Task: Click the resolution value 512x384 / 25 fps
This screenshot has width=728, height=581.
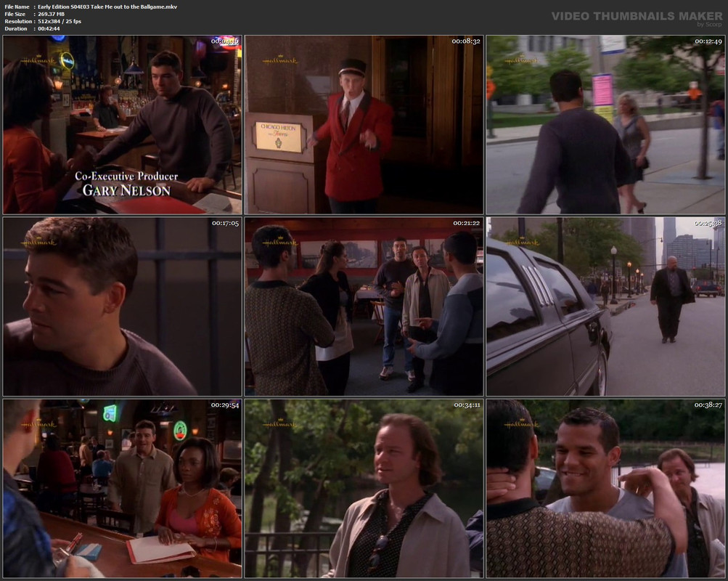Action: pyautogui.click(x=60, y=21)
